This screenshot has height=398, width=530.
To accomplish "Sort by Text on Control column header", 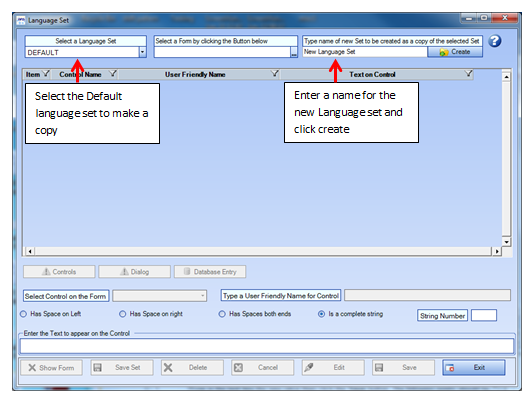I will (372, 74).
